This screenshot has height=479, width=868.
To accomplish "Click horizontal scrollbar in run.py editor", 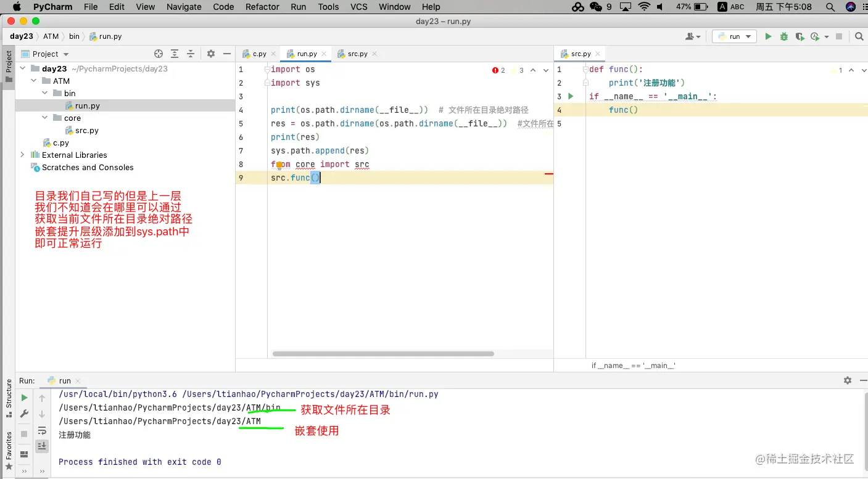I will (x=382, y=354).
